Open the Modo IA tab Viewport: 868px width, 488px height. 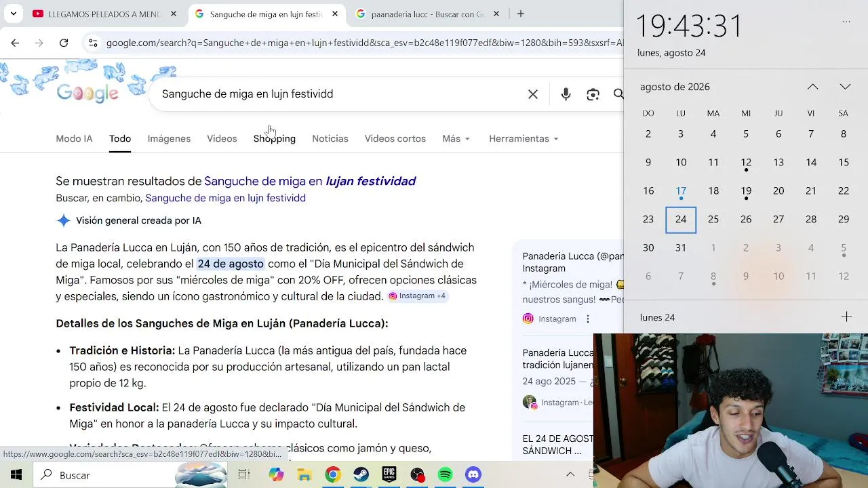(x=74, y=138)
